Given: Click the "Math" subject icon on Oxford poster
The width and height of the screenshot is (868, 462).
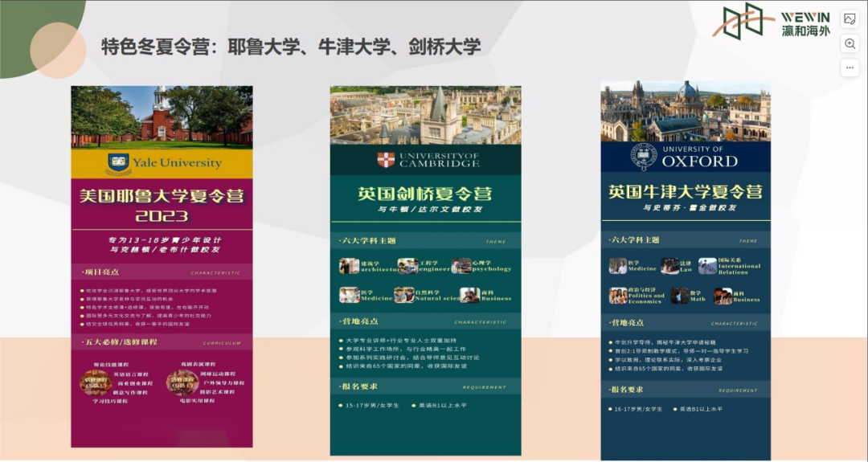Looking at the screenshot, I should click(x=679, y=296).
